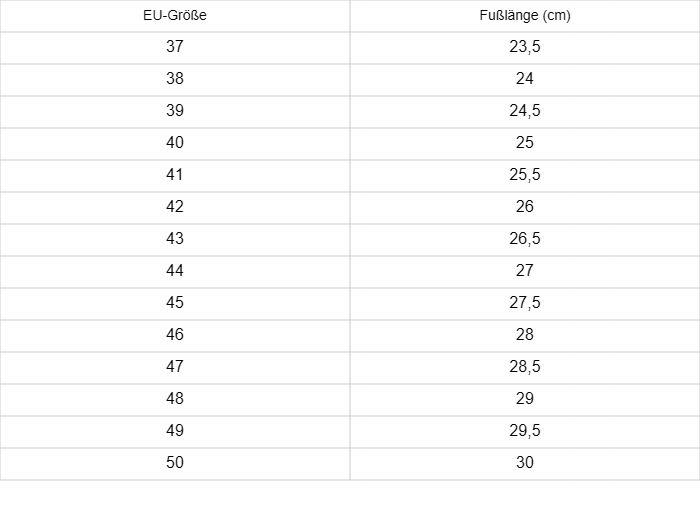Click the foot length 26 cell
The width and height of the screenshot is (700, 520).
[524, 206]
